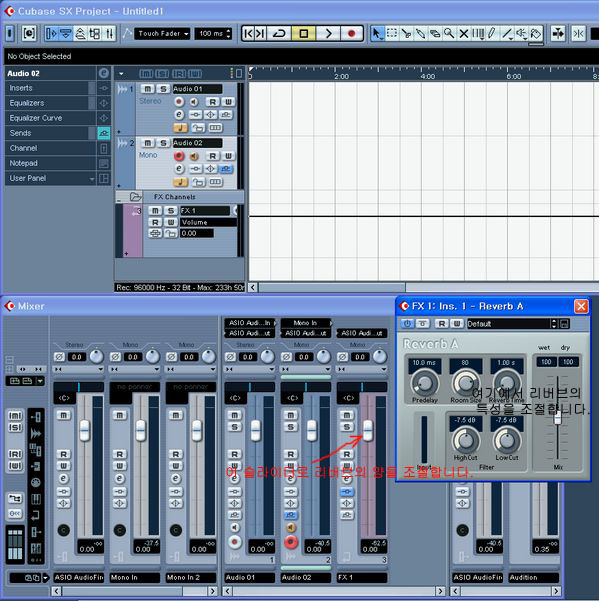This screenshot has height=601, width=599.
Task: Open FX 1 output routing ASIO Audi...ut
Action: [361, 333]
